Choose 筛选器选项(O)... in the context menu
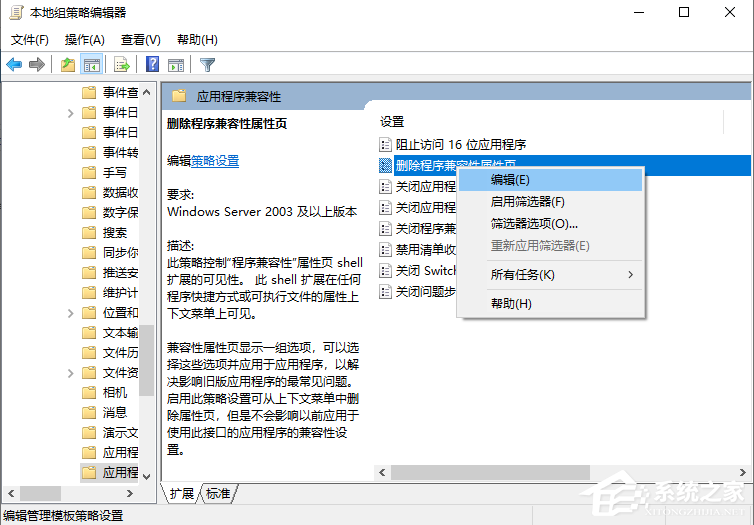 point(551,224)
